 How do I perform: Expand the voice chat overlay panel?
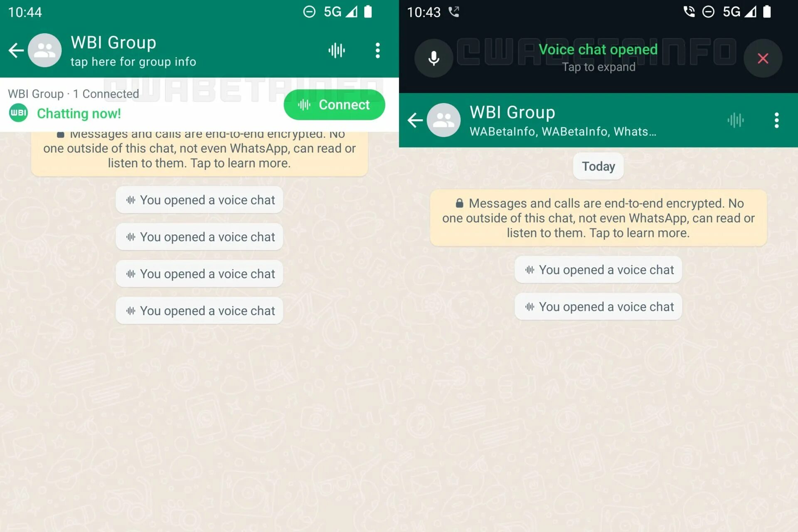pyautogui.click(x=598, y=58)
